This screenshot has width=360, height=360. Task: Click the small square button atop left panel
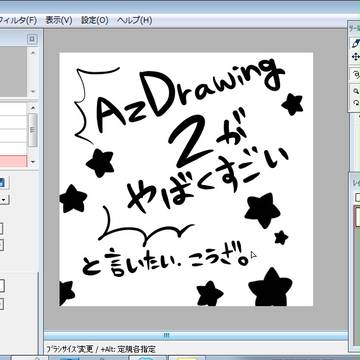(x=32, y=39)
